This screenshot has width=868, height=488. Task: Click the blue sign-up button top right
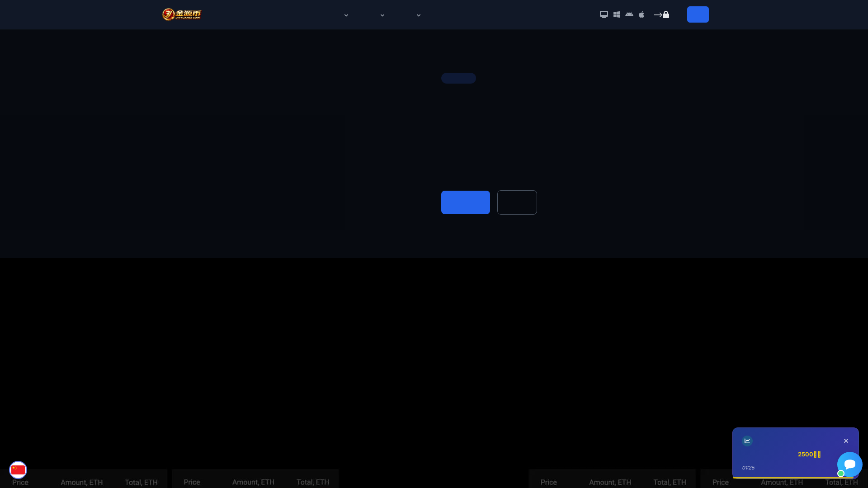point(698,14)
